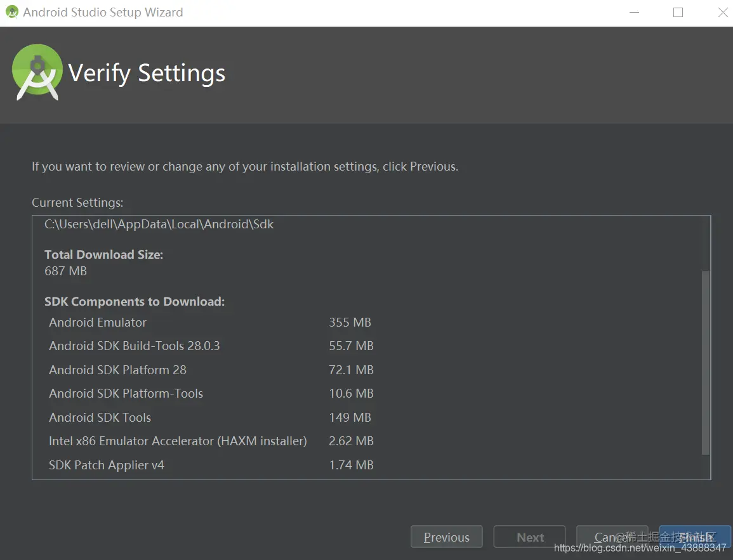
Task: Click the Next button
Action: click(530, 537)
